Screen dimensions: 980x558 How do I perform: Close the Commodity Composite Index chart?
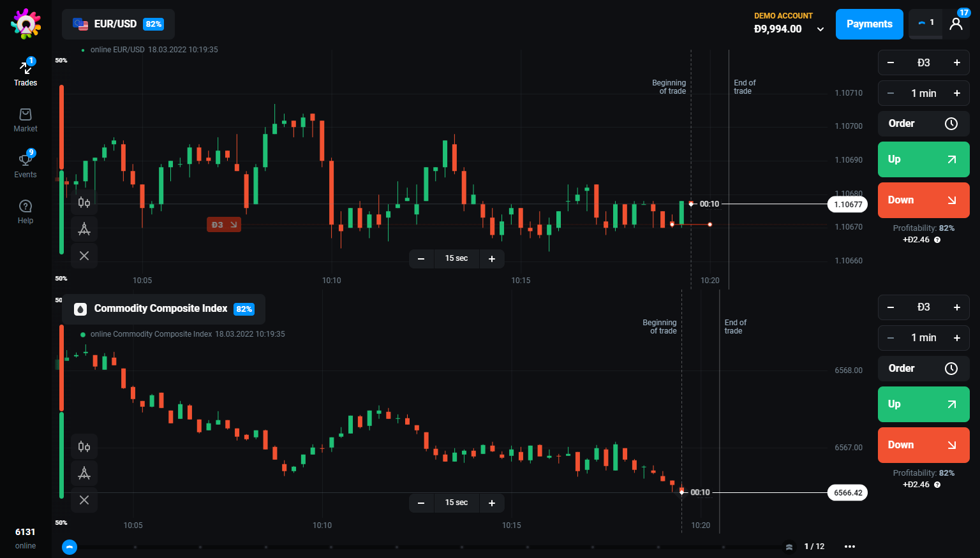pyautogui.click(x=84, y=500)
